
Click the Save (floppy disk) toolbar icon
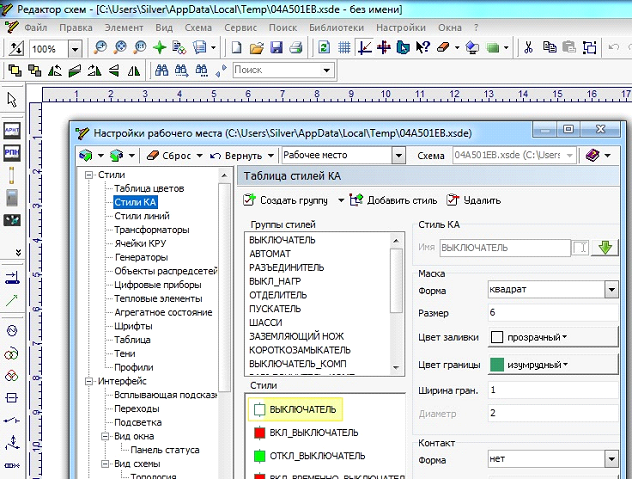tap(275, 48)
